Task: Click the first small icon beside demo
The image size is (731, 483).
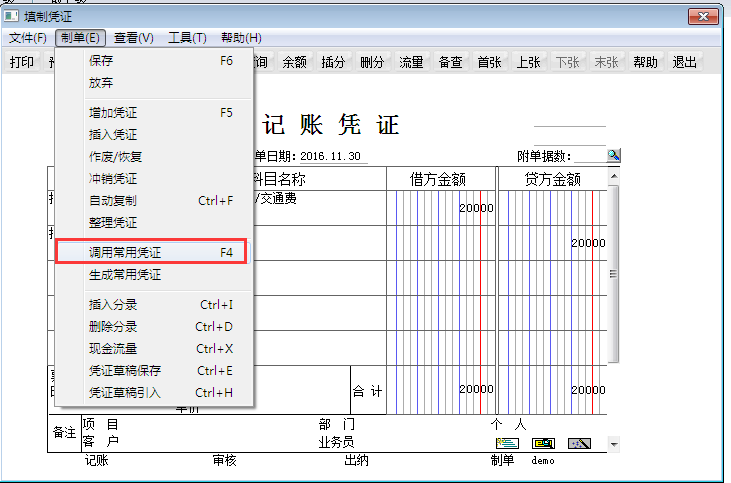Action: click(x=507, y=443)
